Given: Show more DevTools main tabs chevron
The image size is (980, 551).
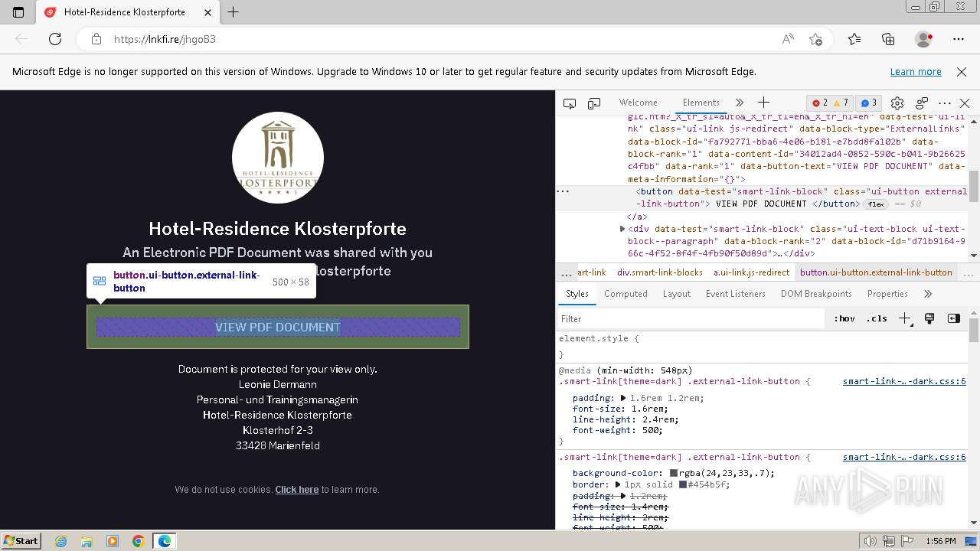Looking at the screenshot, I should tap(740, 103).
